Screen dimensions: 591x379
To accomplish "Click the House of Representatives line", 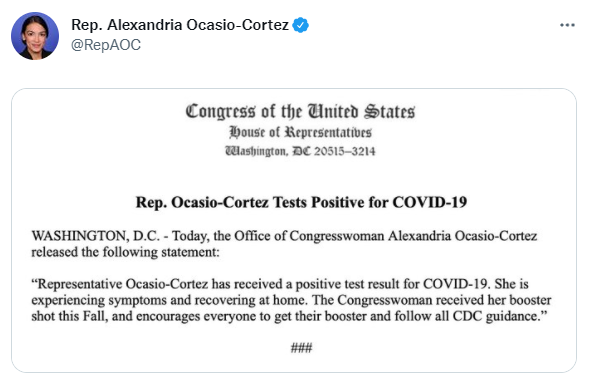I will click(300, 132).
